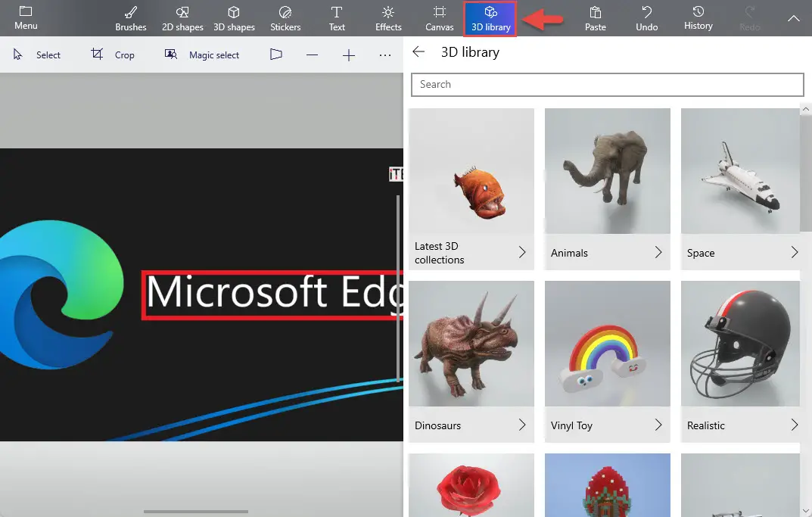Open the Effects panel

388,18
